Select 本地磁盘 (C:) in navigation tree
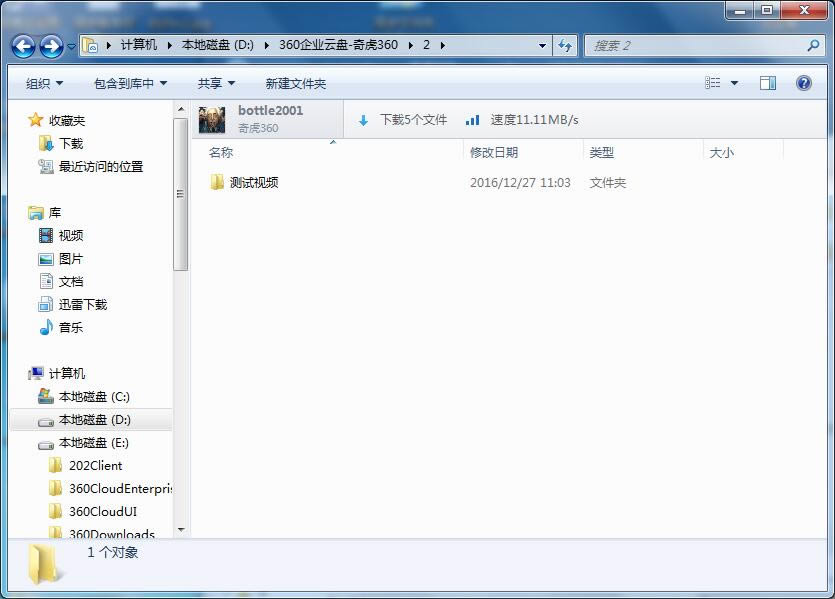Image resolution: width=835 pixels, height=599 pixels. coord(94,397)
